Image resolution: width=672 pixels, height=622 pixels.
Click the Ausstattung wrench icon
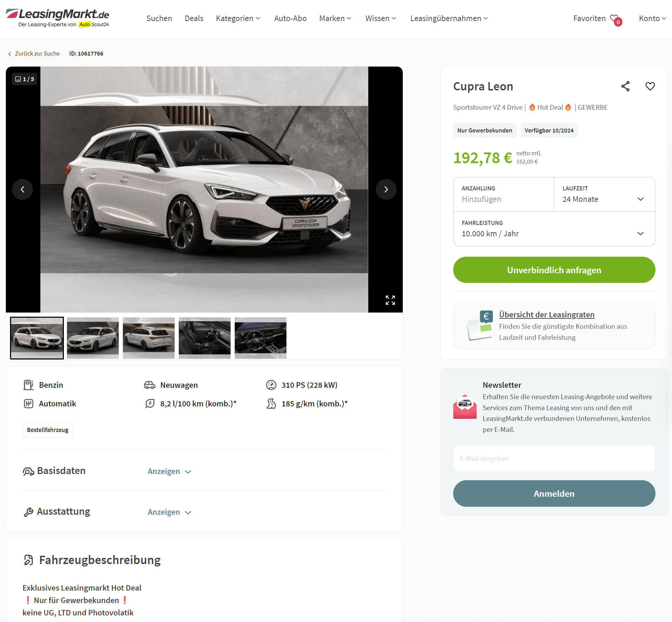pyautogui.click(x=28, y=512)
